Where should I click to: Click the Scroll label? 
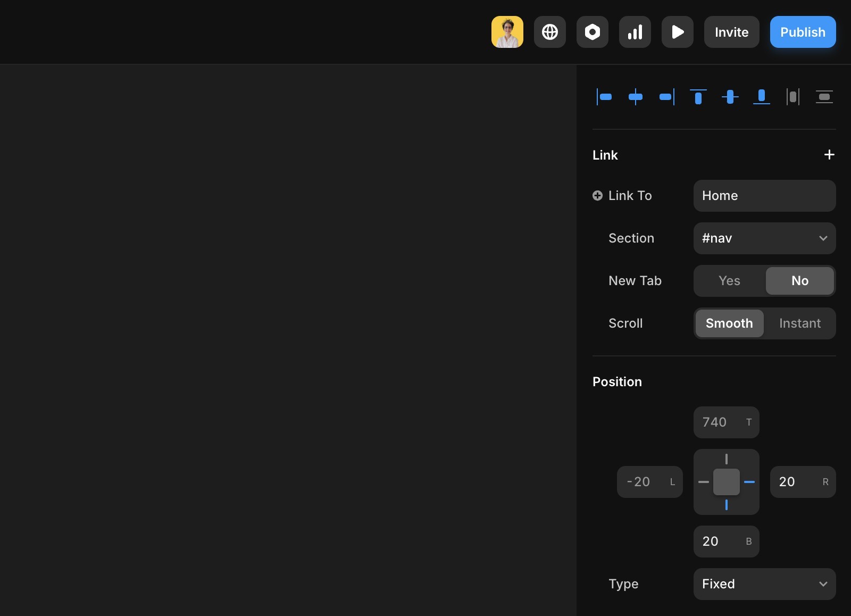click(x=625, y=323)
